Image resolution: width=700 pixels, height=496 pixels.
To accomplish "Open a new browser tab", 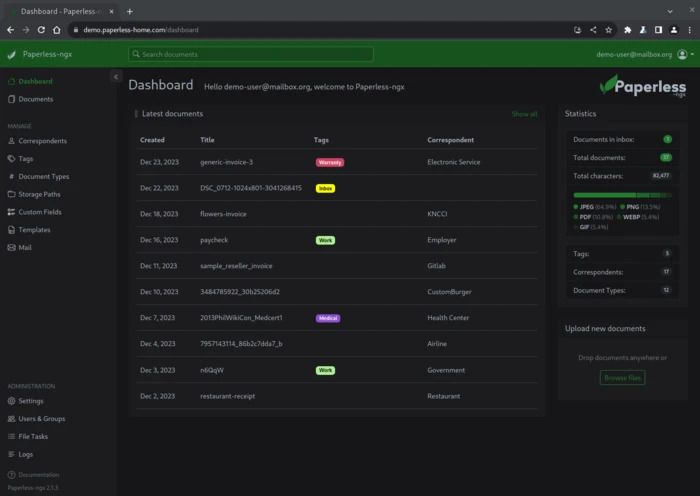I will 129,12.
